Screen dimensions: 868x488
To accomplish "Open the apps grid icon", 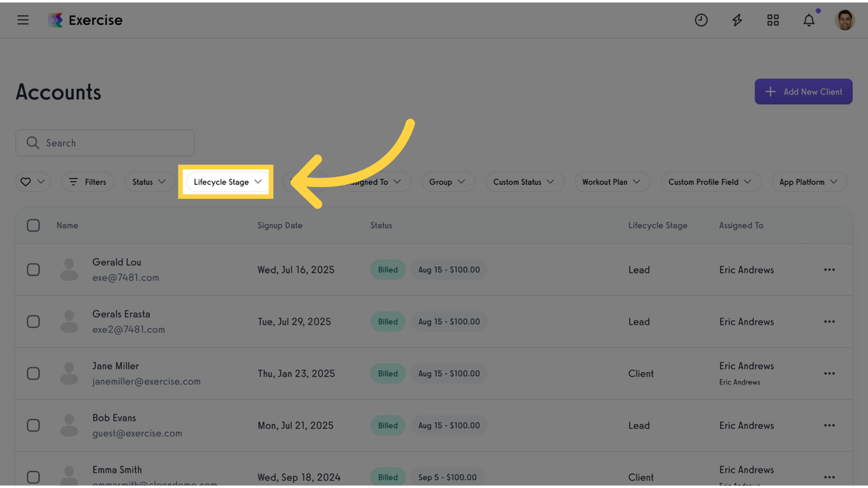I will click(x=773, y=20).
